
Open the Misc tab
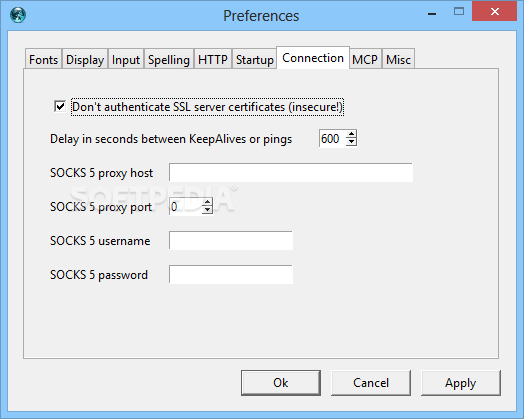click(x=398, y=59)
